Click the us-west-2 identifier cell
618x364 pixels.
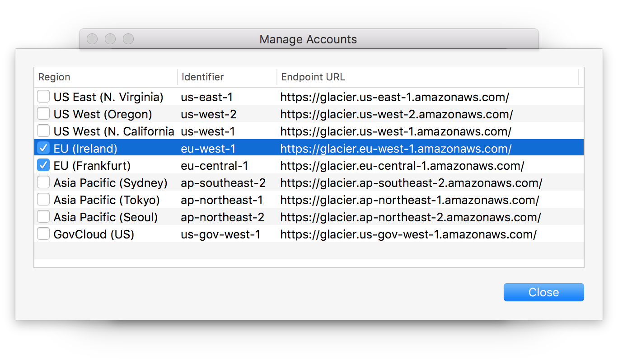point(209,114)
